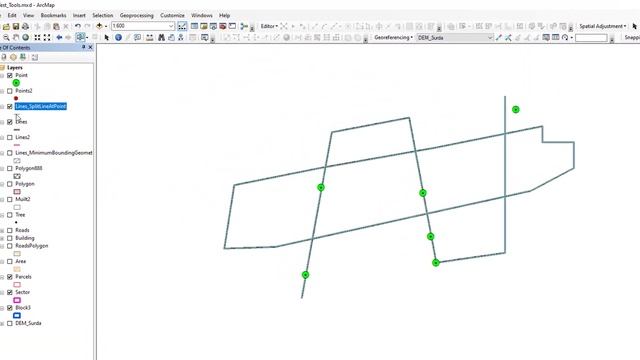Open the Add Data tool
This screenshot has width=640, height=360.
pos(99,27)
